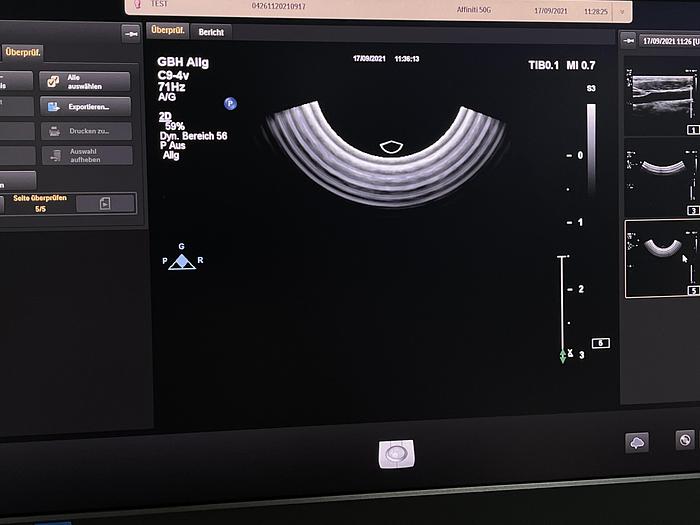
Task: Expand the patient header bar with its chevron
Action: (622, 12)
